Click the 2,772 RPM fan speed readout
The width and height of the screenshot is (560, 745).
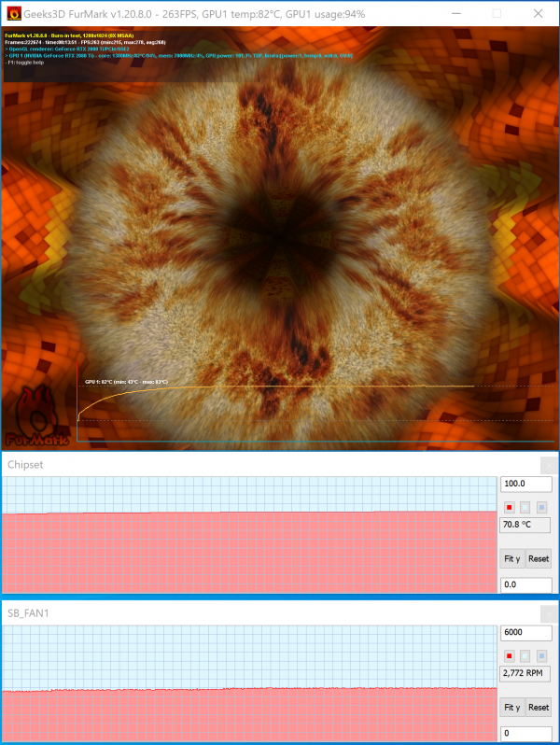tap(525, 674)
